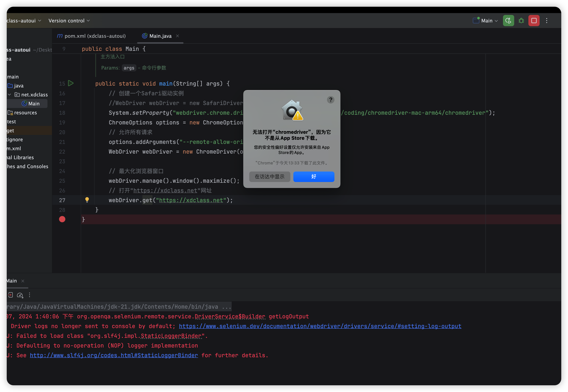
Task: Open the More Actions vertical dots in toolbar
Action: point(546,21)
